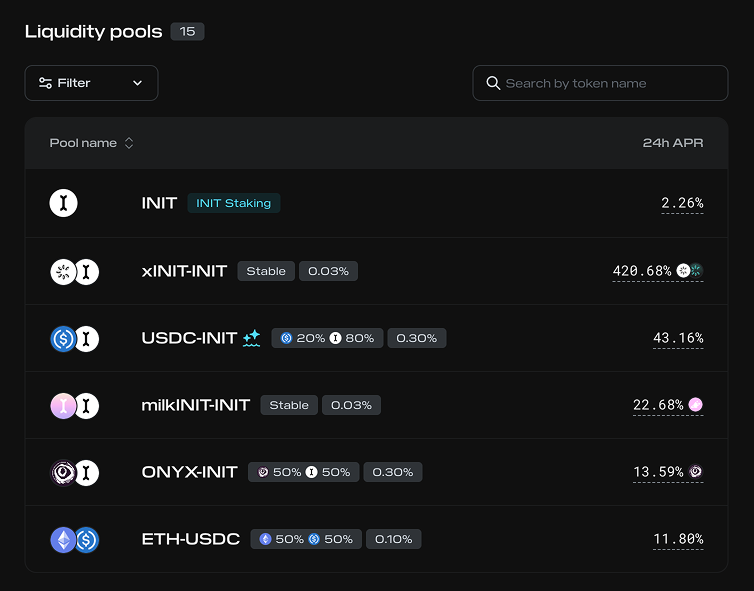This screenshot has height=591, width=754.
Task: Click the USDC-INIT pool pair icon
Action: (x=75, y=339)
